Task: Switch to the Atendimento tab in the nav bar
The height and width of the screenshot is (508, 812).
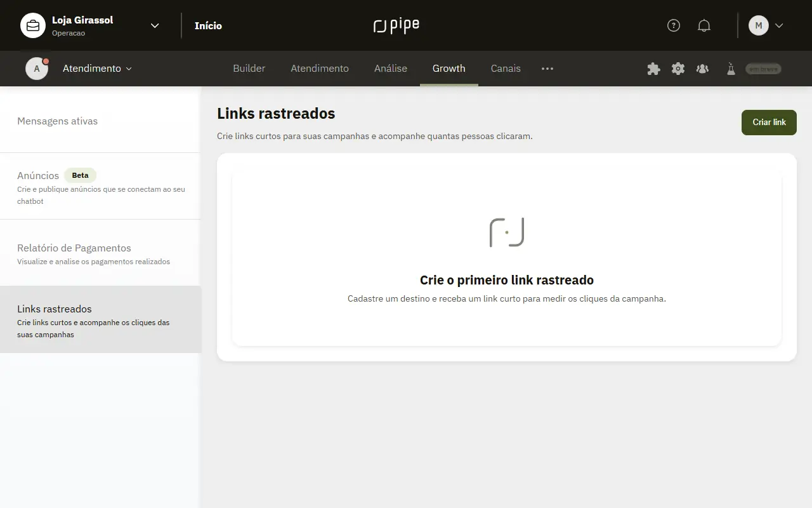Action: (x=320, y=69)
